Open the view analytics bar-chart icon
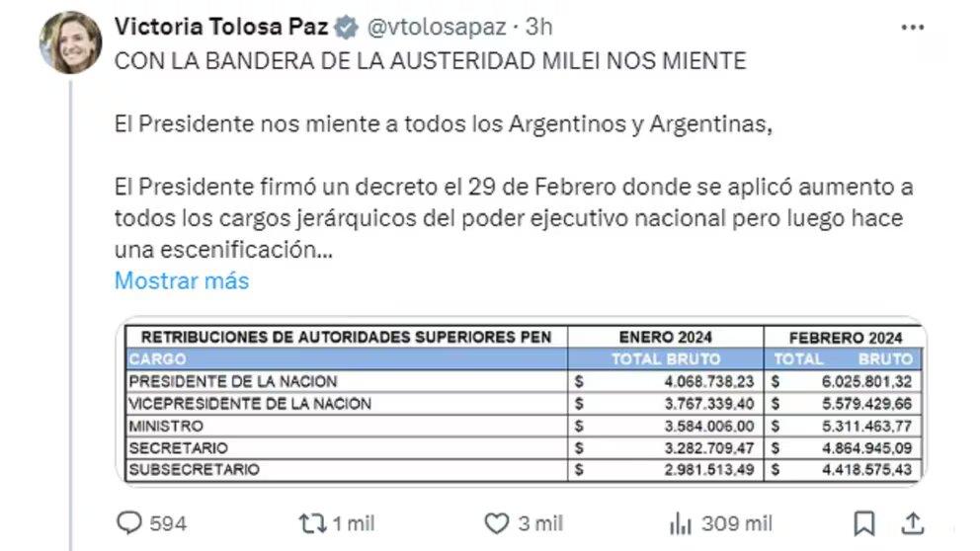The image size is (980, 551). click(x=681, y=523)
